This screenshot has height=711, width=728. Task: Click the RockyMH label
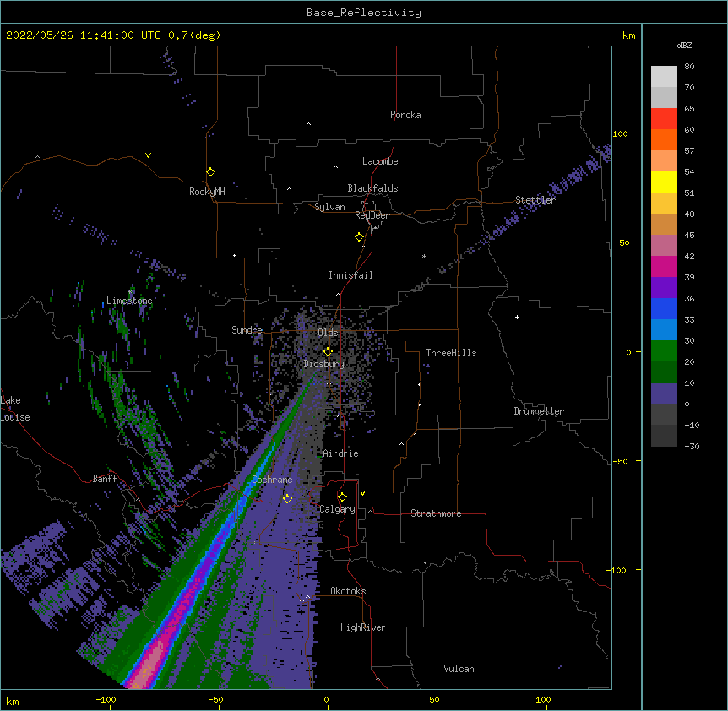207,192
